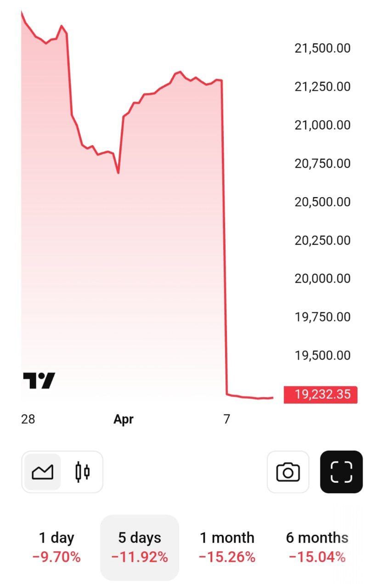Viewport: 384px width, 588px height.
Task: Select the 5 days range
Action: pos(140,547)
